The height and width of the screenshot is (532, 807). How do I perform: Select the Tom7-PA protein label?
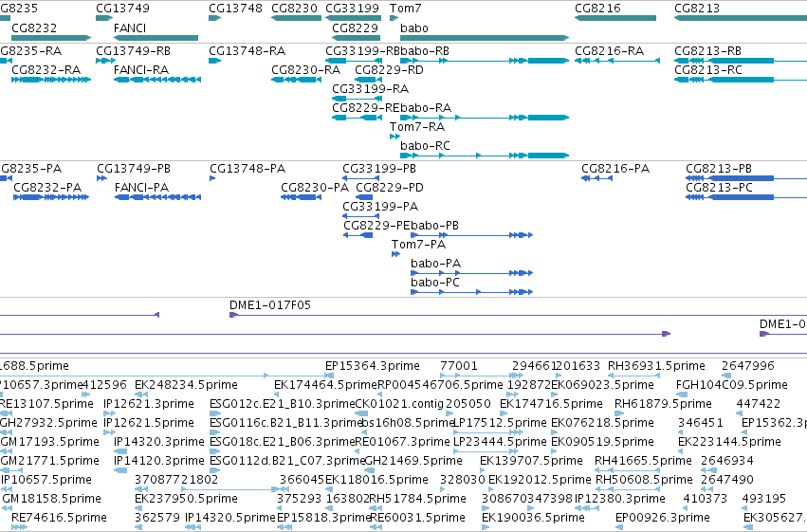pos(418,245)
